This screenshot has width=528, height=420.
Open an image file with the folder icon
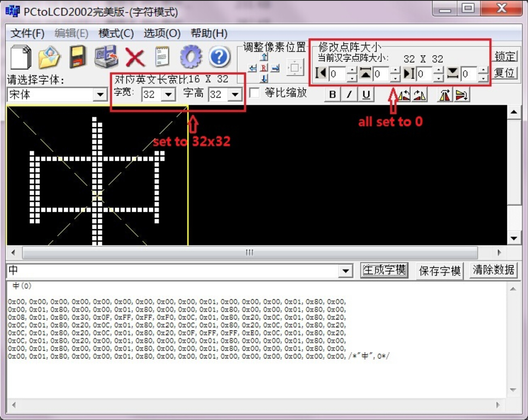[x=49, y=57]
